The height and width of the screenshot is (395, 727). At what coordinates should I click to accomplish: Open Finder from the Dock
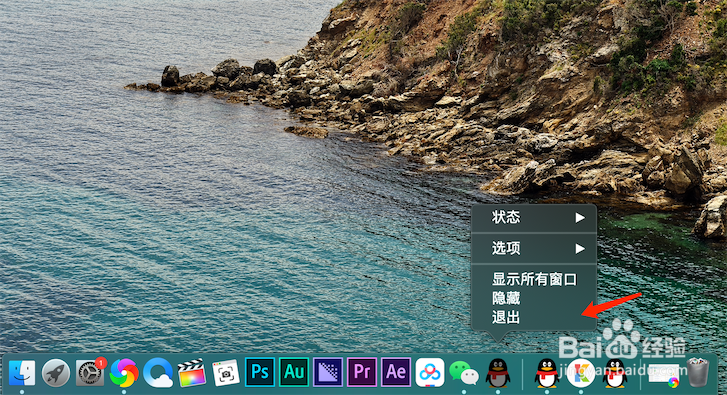[x=22, y=372]
